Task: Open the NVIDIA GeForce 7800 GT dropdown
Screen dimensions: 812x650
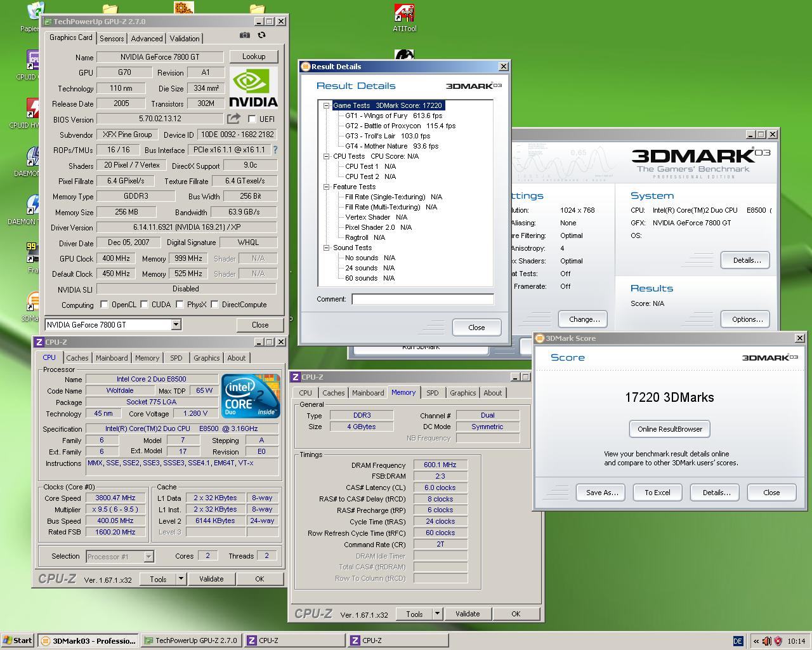Action: coord(176,324)
